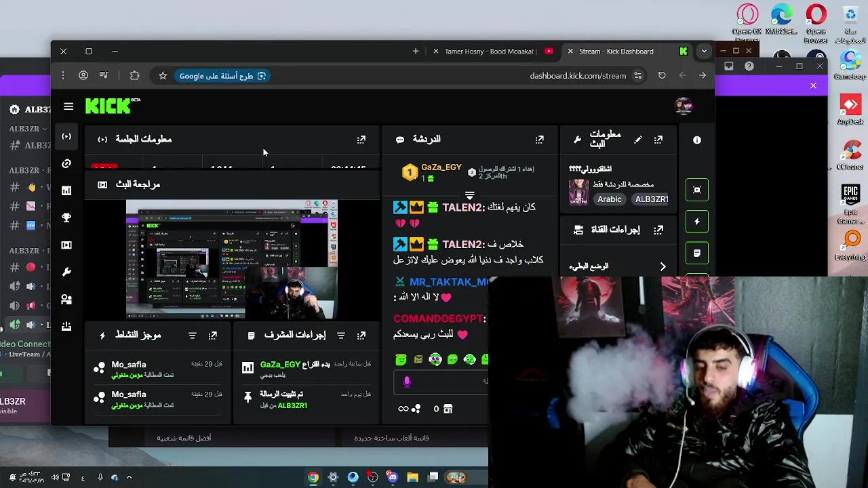Expand the slow mode channel action row
The image size is (868, 488).
[x=619, y=266]
